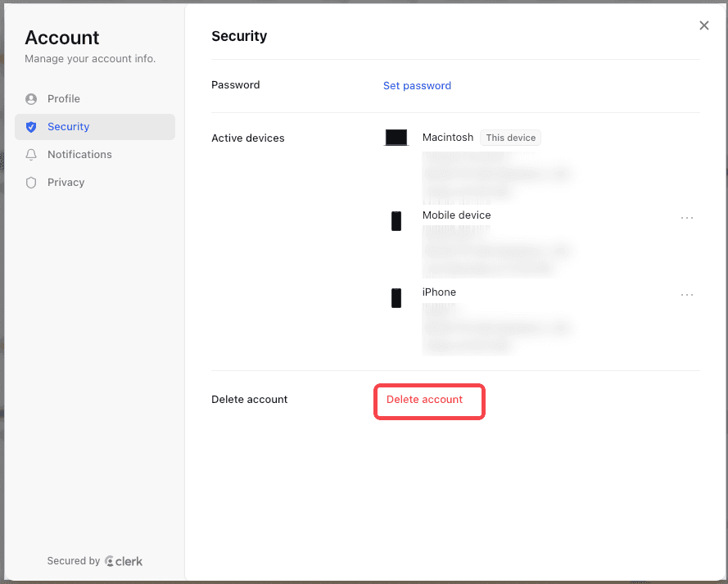728x584 pixels.
Task: Click the Macintosh laptop icon
Action: 396,138
